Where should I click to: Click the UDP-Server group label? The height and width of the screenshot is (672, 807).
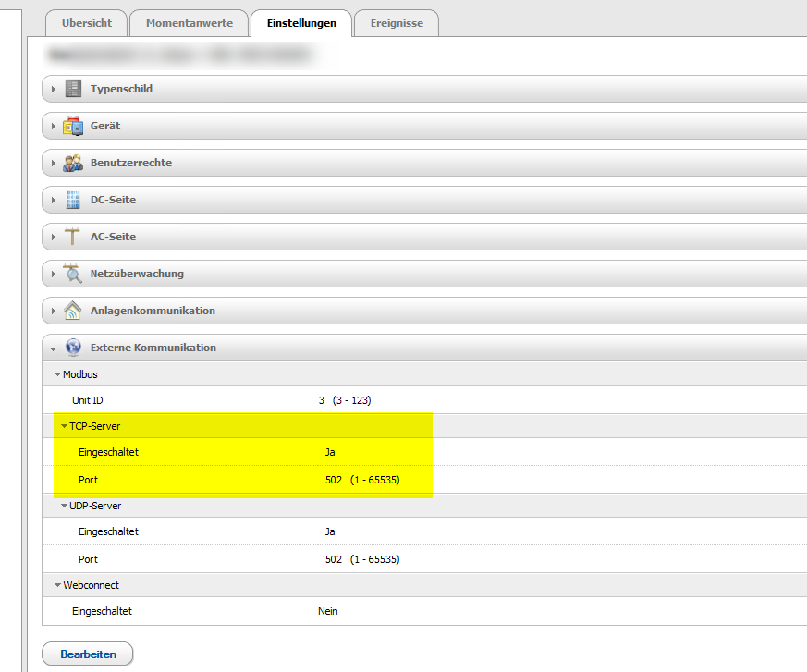pos(95,506)
